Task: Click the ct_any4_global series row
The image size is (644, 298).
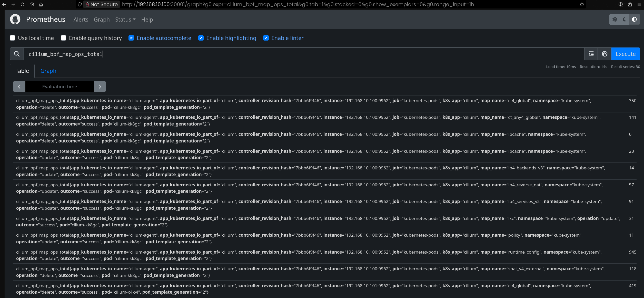Action: pyautogui.click(x=325, y=121)
